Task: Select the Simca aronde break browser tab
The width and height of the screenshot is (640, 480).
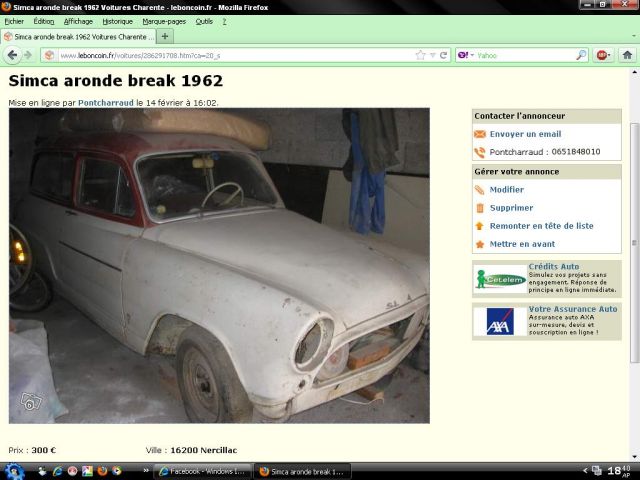Action: coord(78,37)
